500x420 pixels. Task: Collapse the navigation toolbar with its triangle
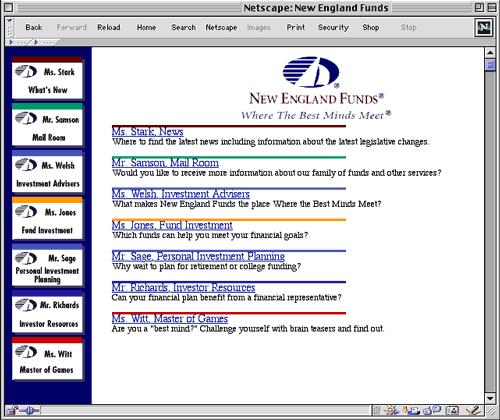[9, 21]
